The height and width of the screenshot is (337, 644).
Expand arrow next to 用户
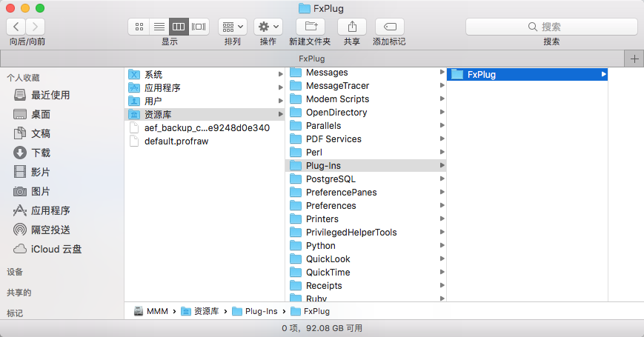[x=281, y=101]
